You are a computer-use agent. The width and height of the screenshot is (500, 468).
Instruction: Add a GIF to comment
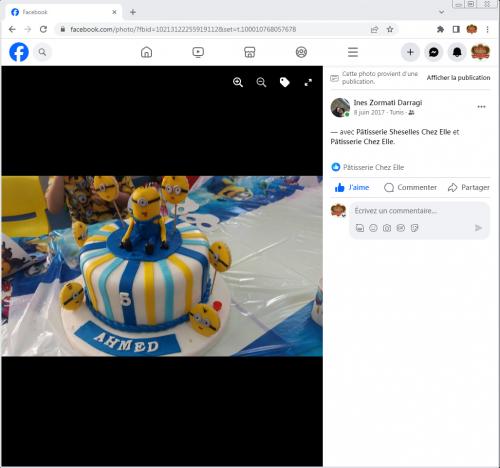point(400,228)
